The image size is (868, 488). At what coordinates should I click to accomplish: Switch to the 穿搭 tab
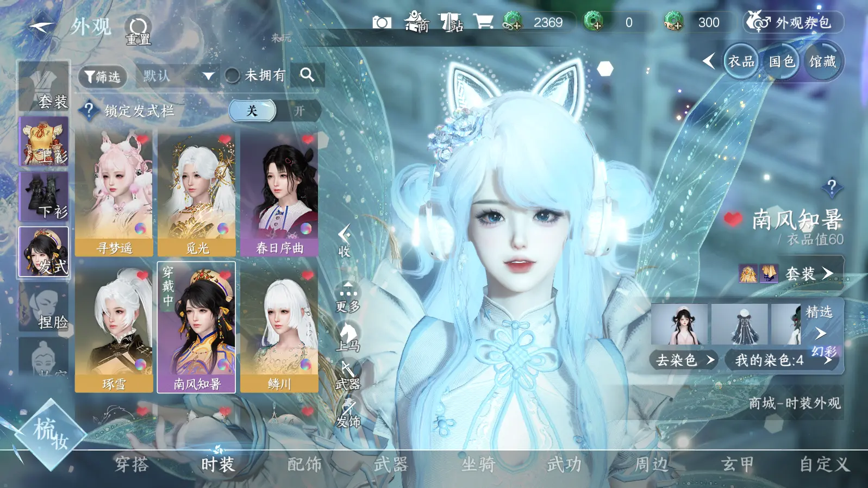point(132,465)
